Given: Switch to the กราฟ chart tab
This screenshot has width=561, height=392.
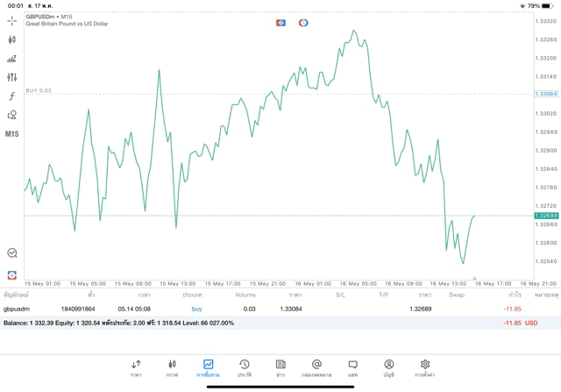Looking at the screenshot, I should click(x=172, y=367).
